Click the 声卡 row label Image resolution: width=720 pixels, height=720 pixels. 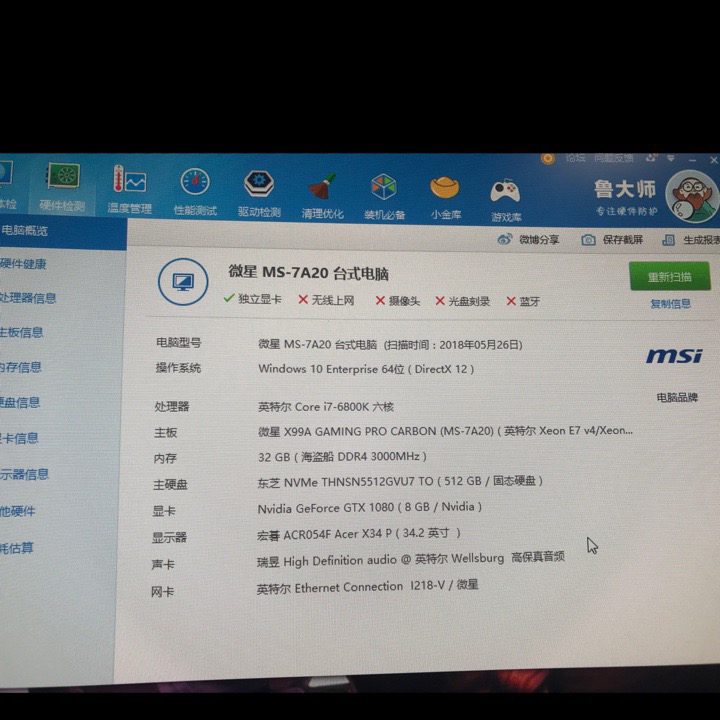coord(163,564)
